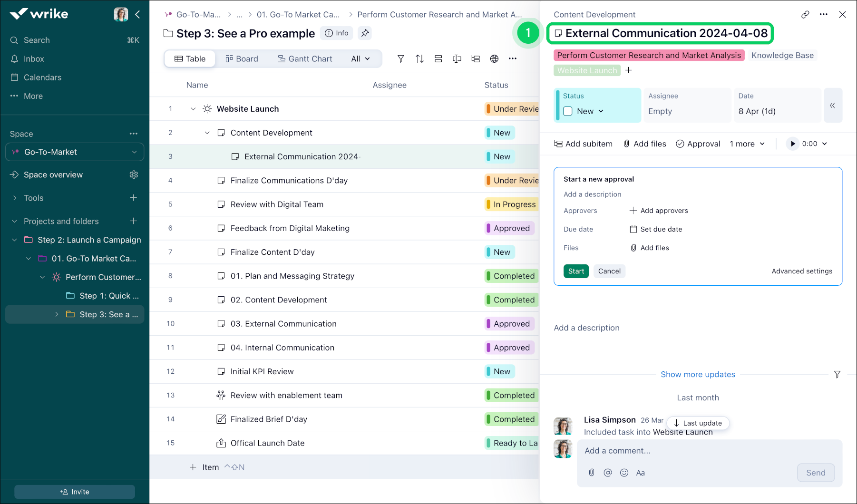857x504 pixels.
Task: Pin the Step 3 item using pin icon
Action: 365,33
